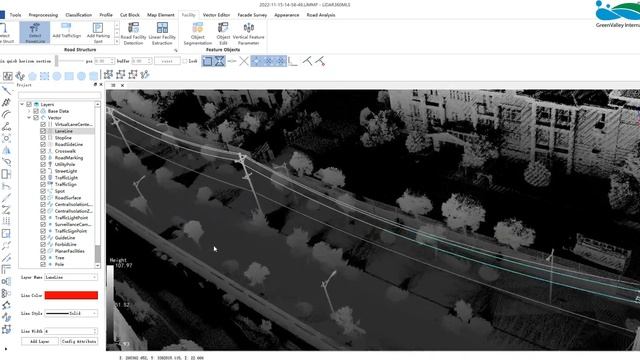The height and width of the screenshot is (360, 640).
Task: Click the Config Attribute button
Action: point(79,341)
